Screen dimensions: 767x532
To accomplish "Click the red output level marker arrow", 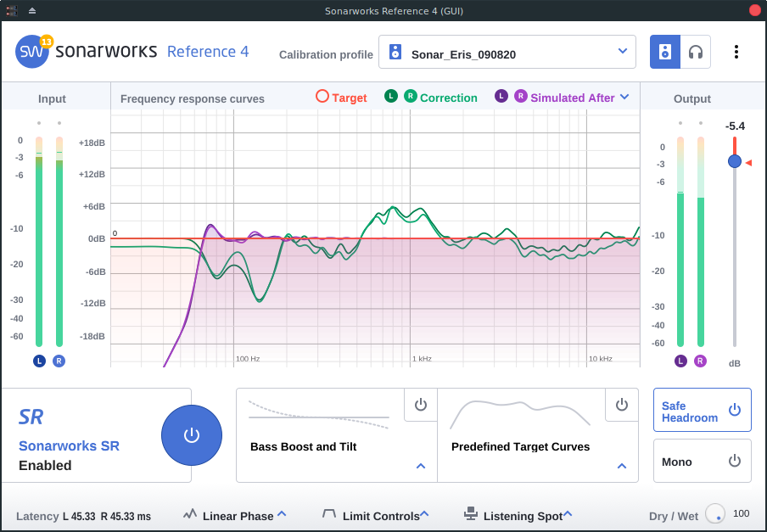I will coord(748,163).
